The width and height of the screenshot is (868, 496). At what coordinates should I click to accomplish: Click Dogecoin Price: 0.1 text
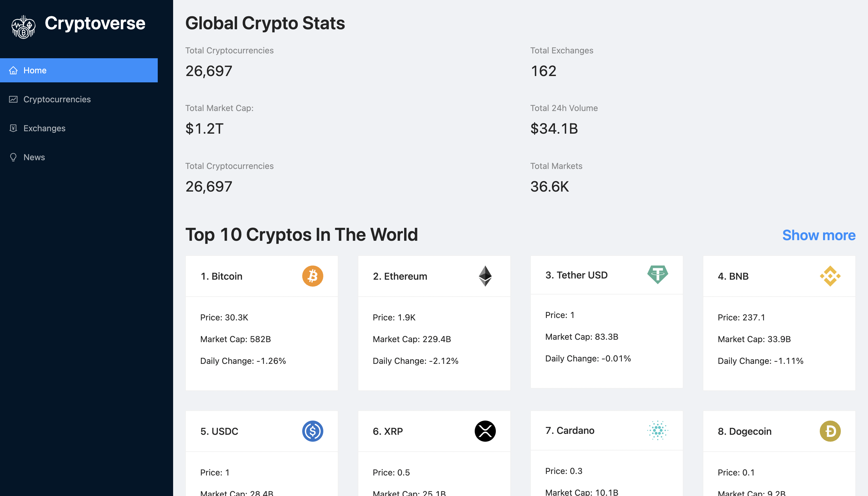click(x=736, y=472)
